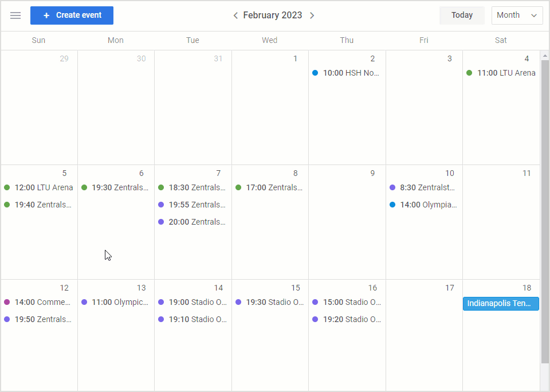Select the Sat column header
Viewport: 550px width, 392px height.
[x=501, y=40]
